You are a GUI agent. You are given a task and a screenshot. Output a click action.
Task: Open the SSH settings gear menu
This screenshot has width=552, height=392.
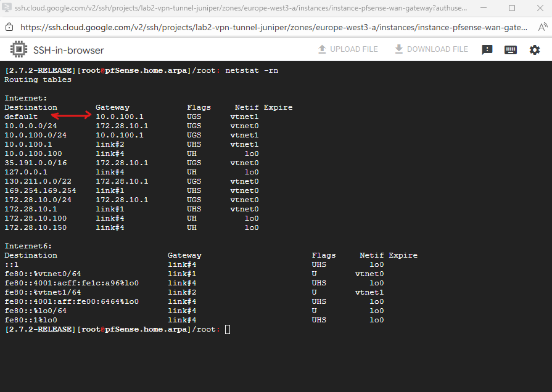pyautogui.click(x=534, y=50)
